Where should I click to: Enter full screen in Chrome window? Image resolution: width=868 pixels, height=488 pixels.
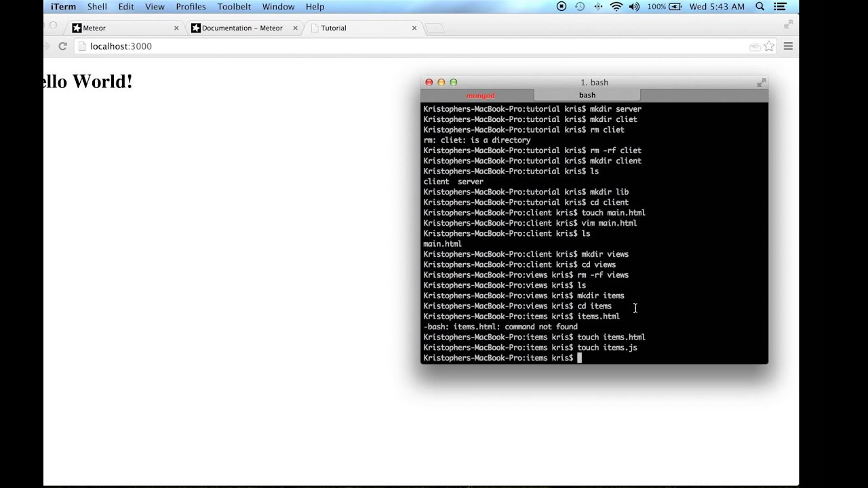pos(789,24)
